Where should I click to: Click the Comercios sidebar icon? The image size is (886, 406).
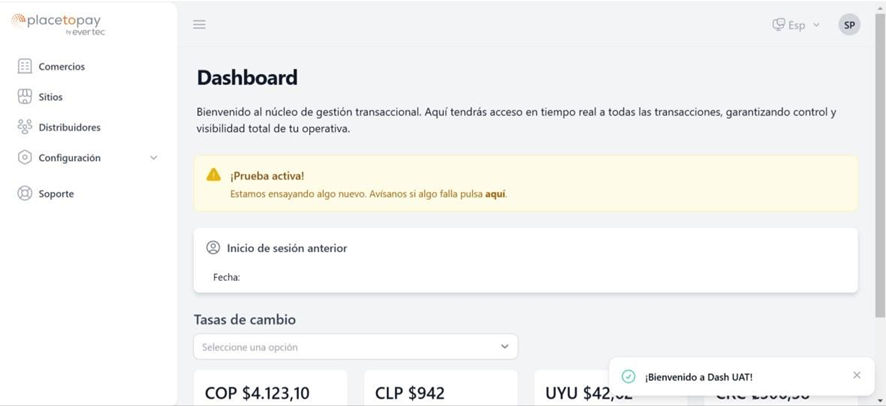[x=25, y=66]
